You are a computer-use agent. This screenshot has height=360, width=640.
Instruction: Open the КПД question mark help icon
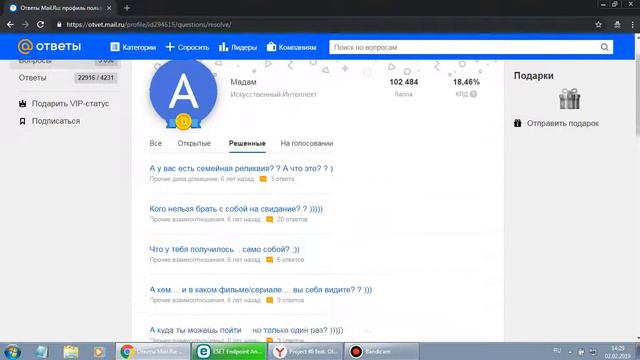473,94
